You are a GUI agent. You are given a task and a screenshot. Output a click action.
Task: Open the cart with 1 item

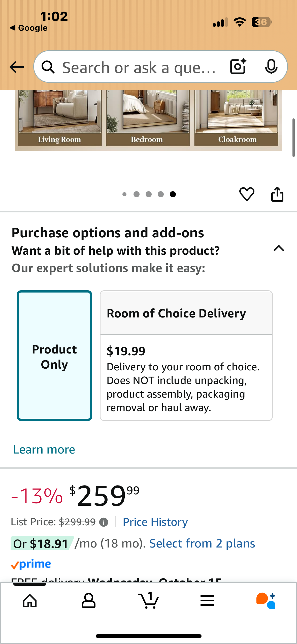pyautogui.click(x=148, y=600)
